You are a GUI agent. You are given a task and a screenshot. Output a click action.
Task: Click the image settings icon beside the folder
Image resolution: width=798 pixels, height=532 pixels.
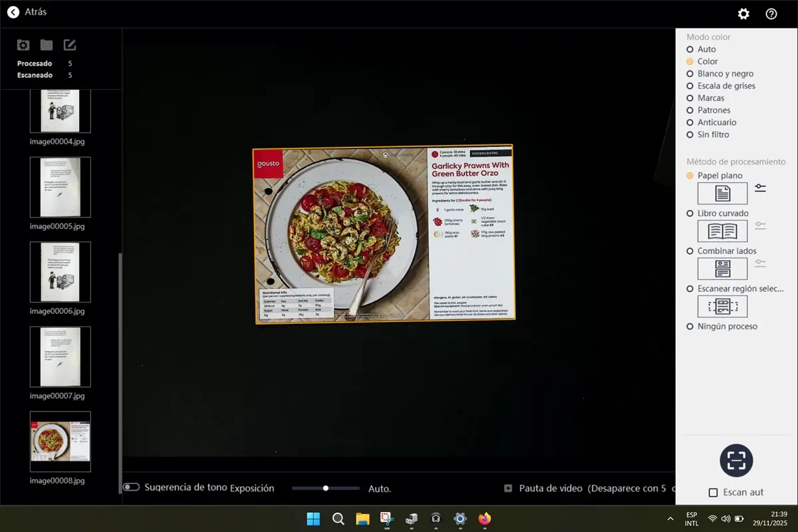coord(23,45)
